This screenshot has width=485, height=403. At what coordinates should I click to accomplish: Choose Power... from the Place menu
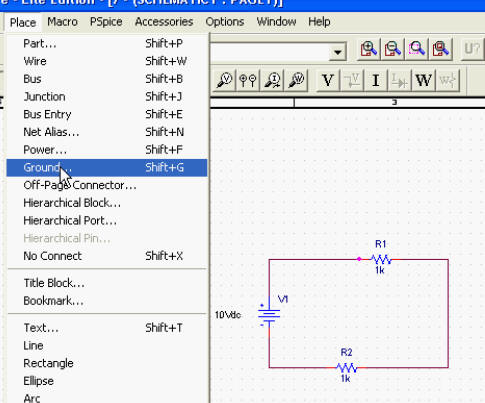107,150
